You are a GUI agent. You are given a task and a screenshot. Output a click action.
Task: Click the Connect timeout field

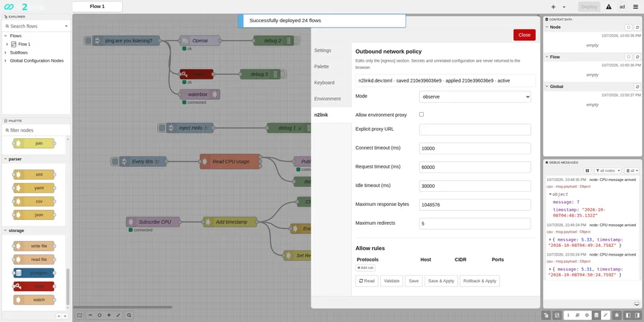pyautogui.click(x=475, y=148)
